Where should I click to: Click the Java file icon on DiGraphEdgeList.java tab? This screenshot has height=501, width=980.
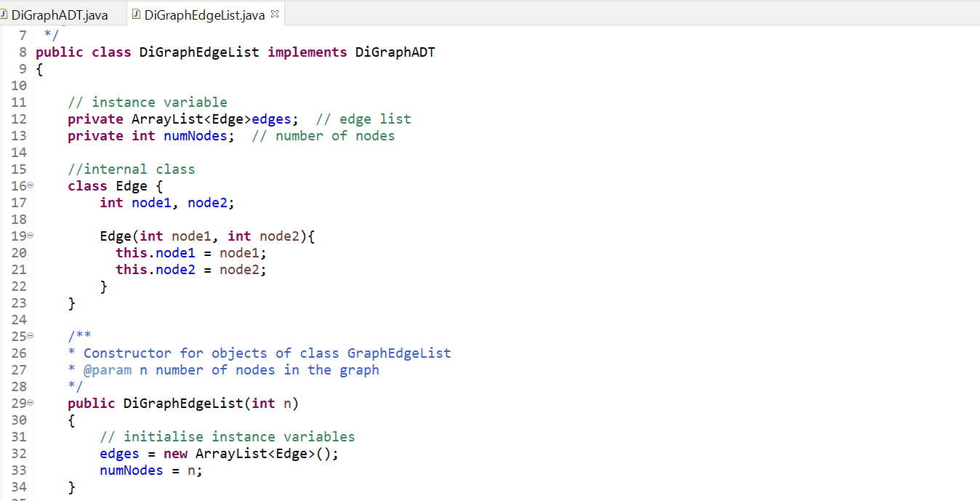click(135, 13)
